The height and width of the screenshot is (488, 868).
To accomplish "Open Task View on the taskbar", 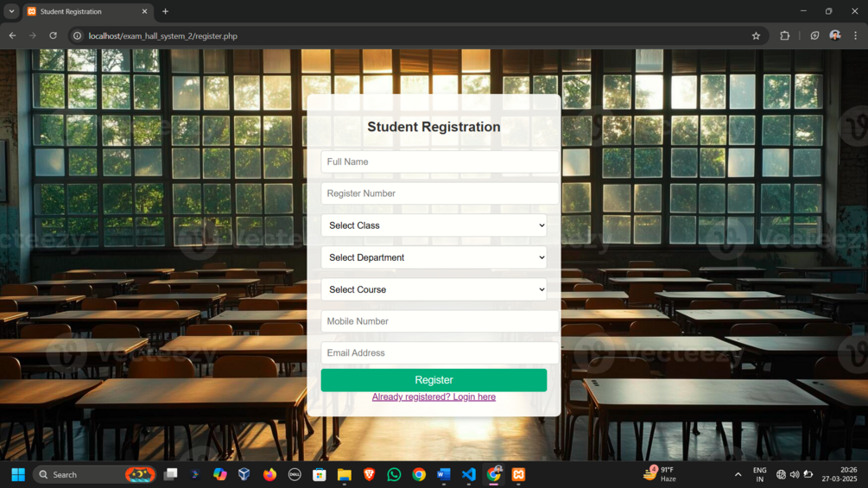I will pyautogui.click(x=170, y=475).
